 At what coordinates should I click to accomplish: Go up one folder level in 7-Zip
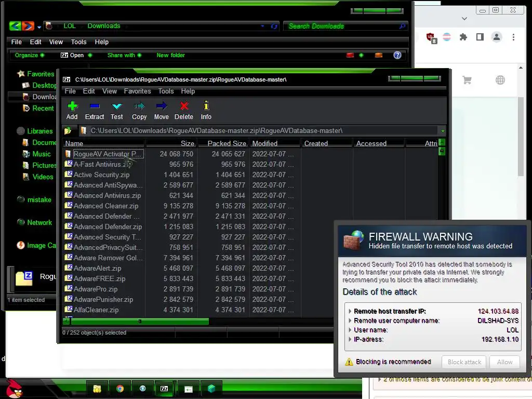click(x=68, y=130)
